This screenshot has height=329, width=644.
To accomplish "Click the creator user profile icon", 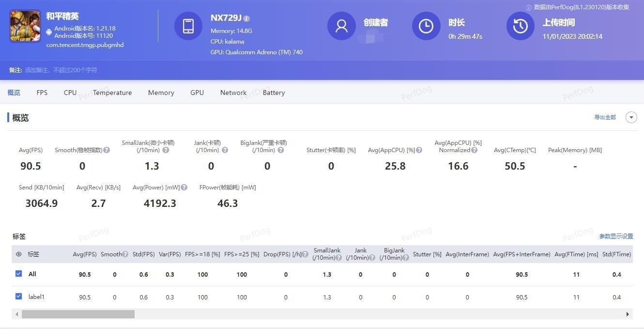I will pos(341,26).
